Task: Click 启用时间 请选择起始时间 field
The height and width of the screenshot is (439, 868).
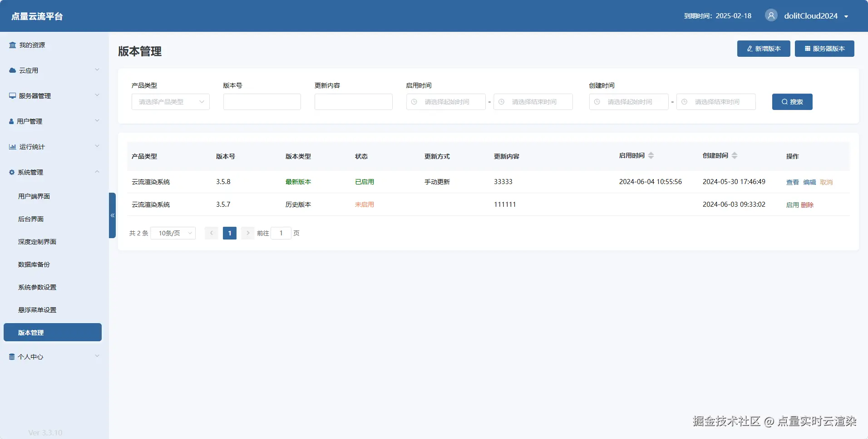Action: point(446,102)
